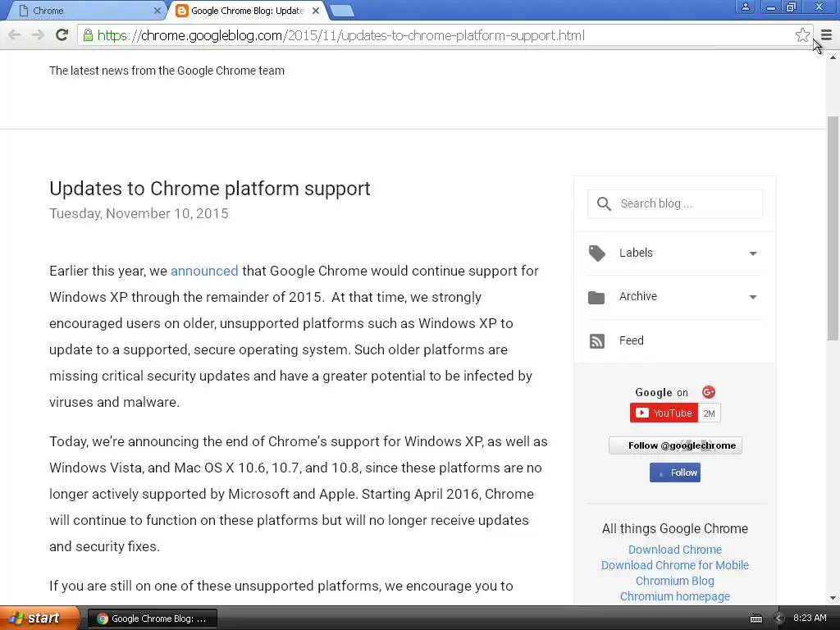The height and width of the screenshot is (630, 840).
Task: Close the Google Chrome Blog tab
Action: coord(316,11)
